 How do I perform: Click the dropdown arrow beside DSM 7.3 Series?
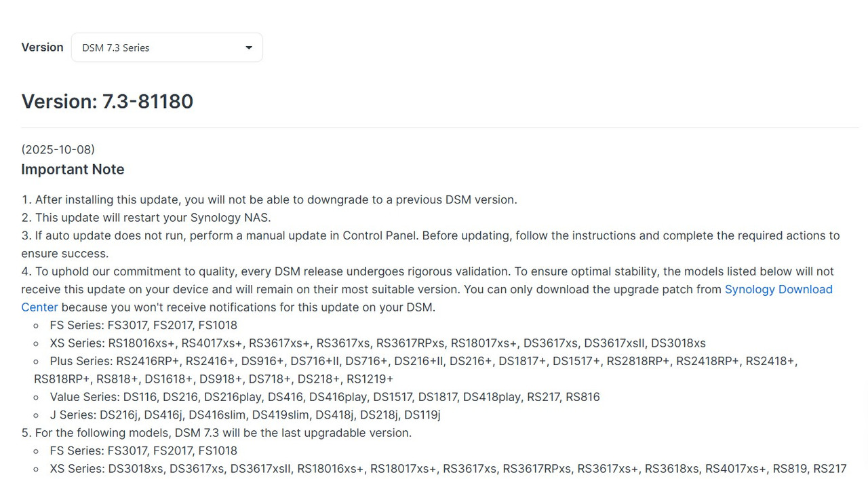(248, 47)
